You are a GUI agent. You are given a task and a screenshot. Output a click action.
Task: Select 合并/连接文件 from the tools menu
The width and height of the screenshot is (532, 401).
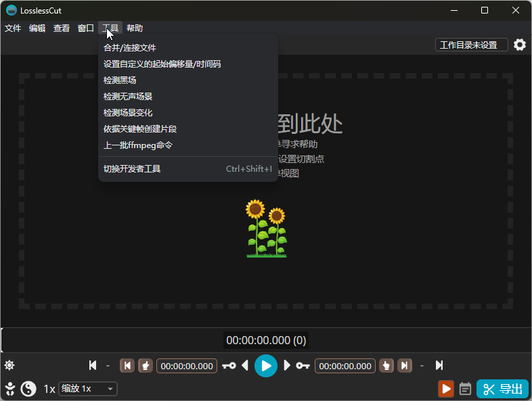tap(130, 48)
